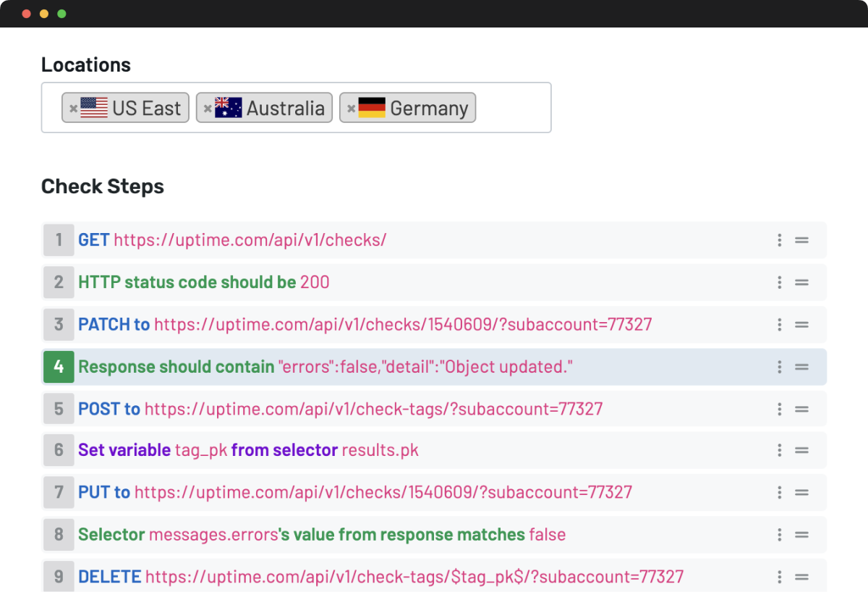This screenshot has width=868, height=592.
Task: Select step number 6 badge
Action: pos(59,450)
